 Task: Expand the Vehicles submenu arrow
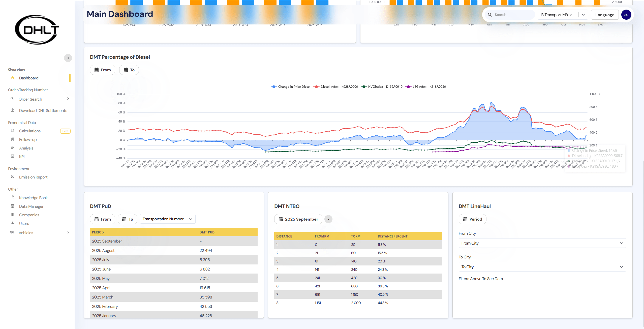coord(68,232)
